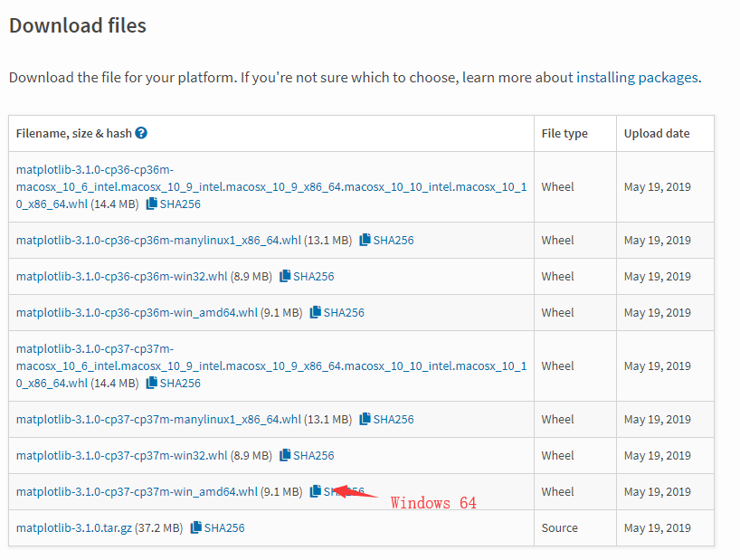Click the "(14.4 MB)" size in cp37 macosx row
Viewport: 740px width, 560px height.
click(115, 383)
